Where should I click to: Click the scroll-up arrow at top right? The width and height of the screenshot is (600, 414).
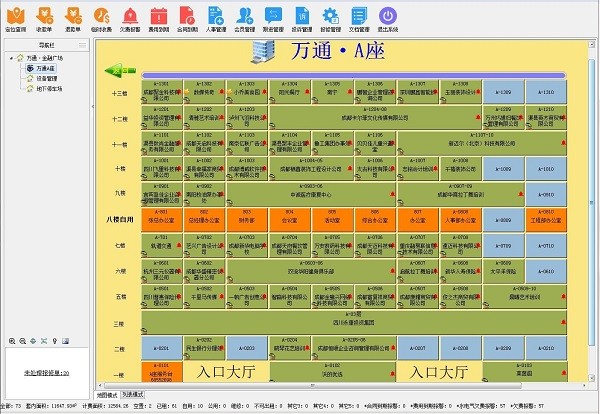click(x=592, y=44)
